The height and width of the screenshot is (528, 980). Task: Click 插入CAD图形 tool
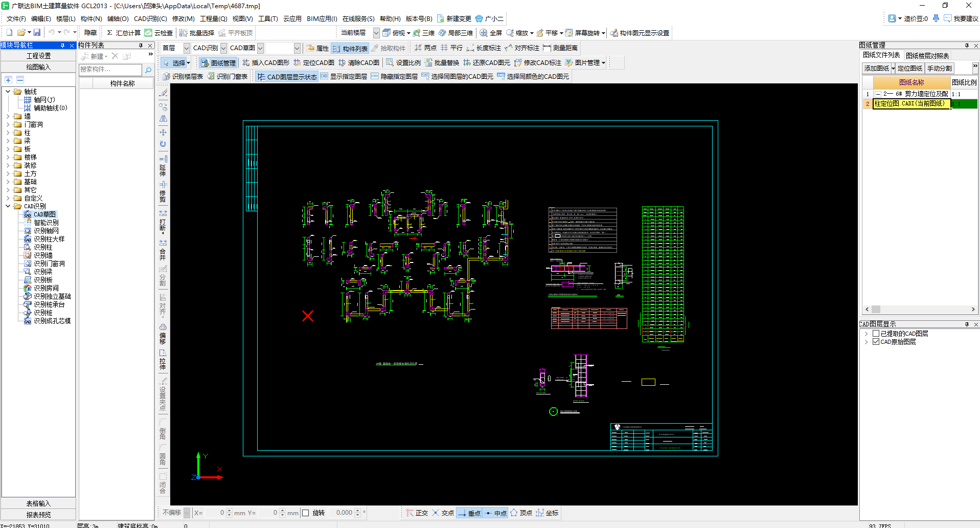coord(266,63)
